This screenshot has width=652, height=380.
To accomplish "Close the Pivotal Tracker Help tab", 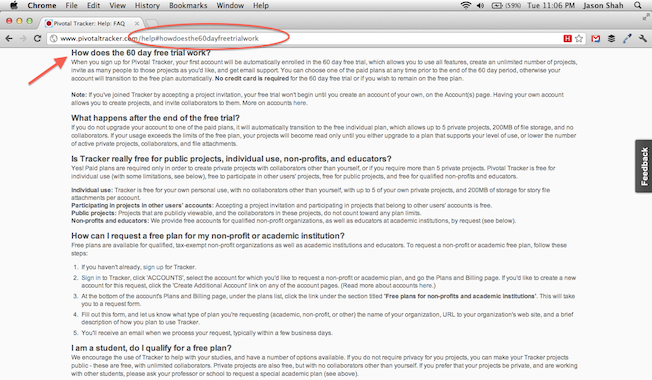I will pos(137,23).
